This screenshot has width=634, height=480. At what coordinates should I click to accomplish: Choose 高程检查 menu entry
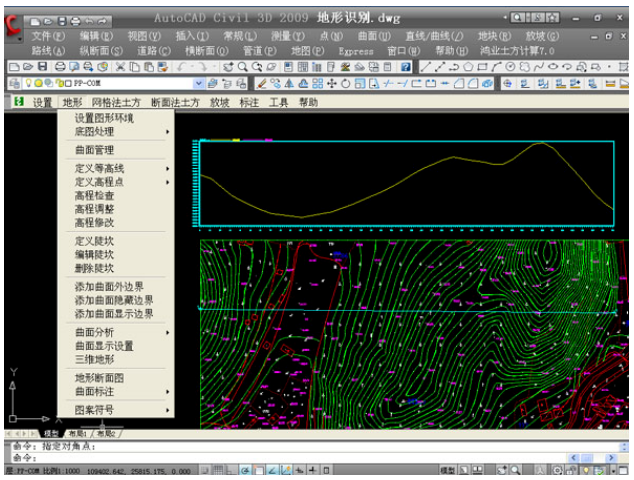click(94, 196)
